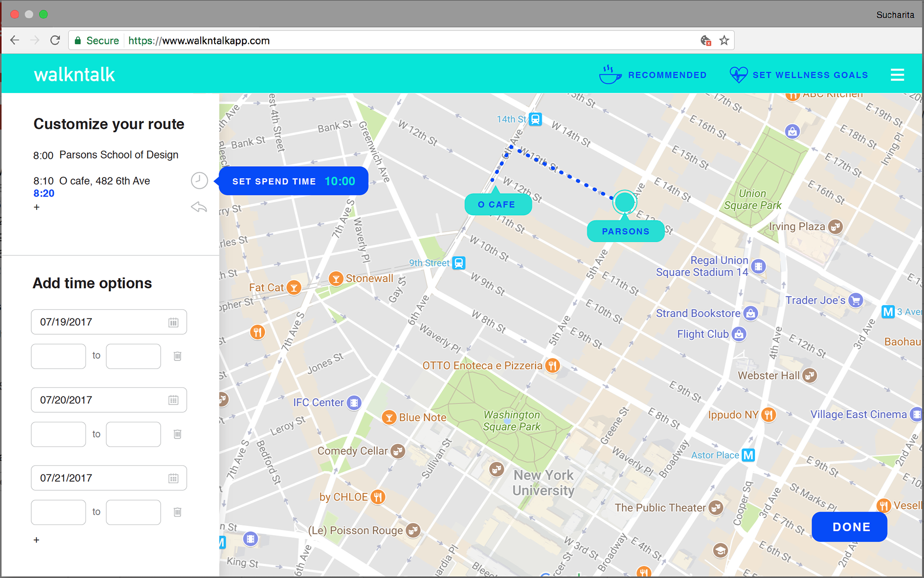
Task: Click the by CHLOE restaurant pin
Action: 378,497
